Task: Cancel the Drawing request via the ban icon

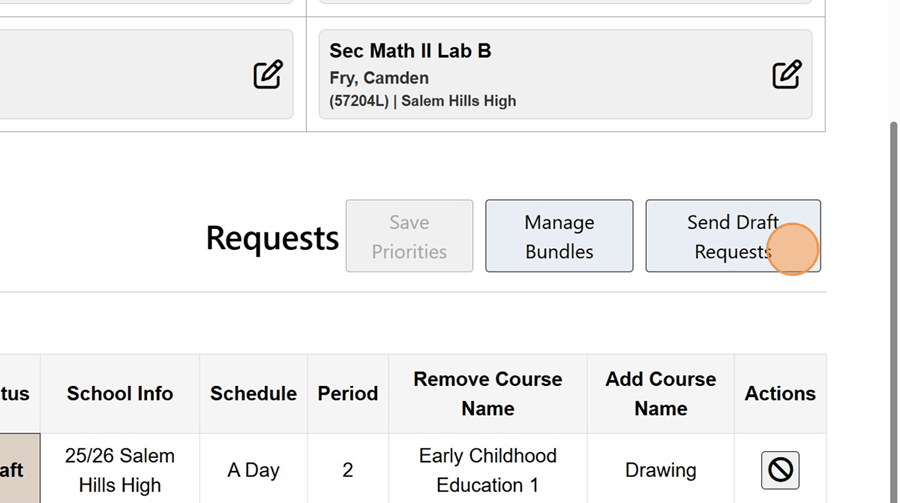Action: point(780,470)
